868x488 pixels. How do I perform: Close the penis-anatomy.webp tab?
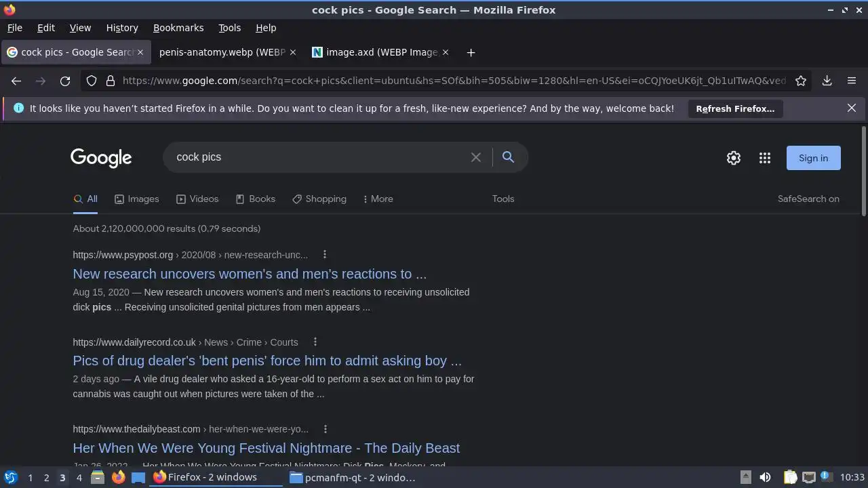point(293,52)
